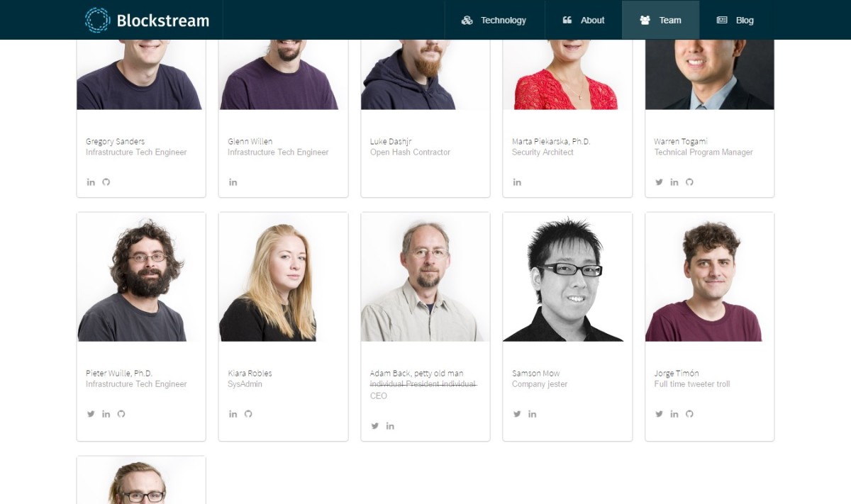Click Gregory Sanders's 'Infrastructure Tech Engineer' title
This screenshot has height=504, width=851.
136,152
